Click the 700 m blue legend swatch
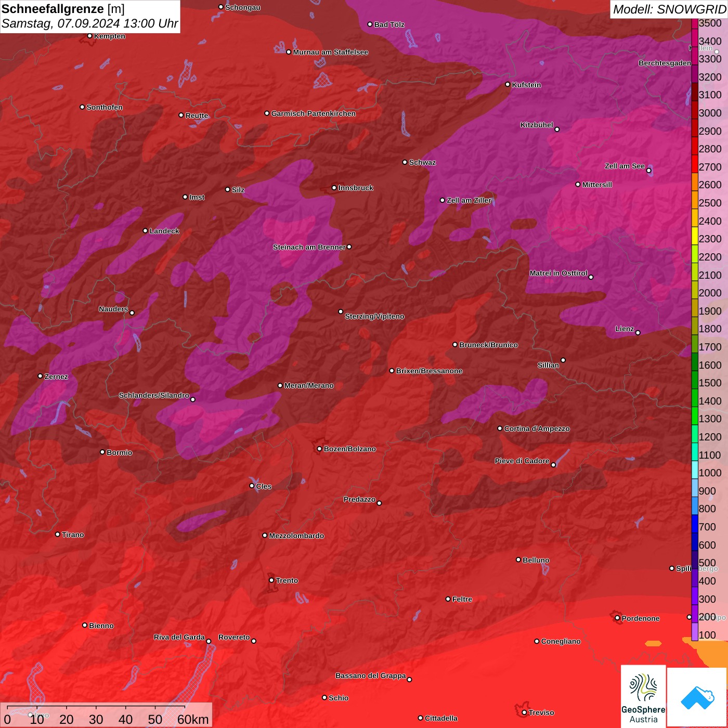The image size is (728, 728). click(x=695, y=524)
